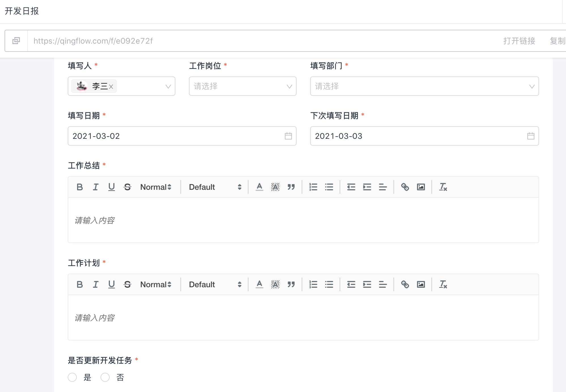566x392 pixels.
Task: Click Bold in the 工作计划 toolbar
Action: tap(80, 284)
